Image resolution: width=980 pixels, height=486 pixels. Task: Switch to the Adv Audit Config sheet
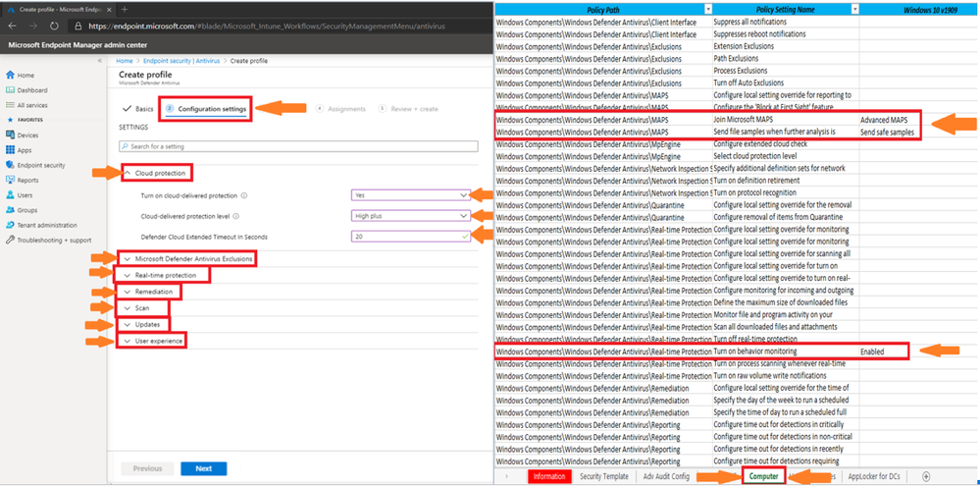pos(666,476)
